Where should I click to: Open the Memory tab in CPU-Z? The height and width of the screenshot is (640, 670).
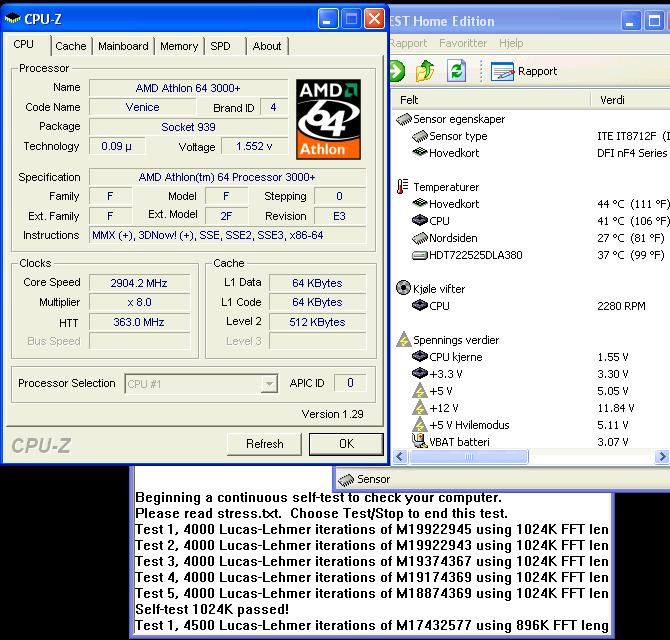tap(179, 46)
